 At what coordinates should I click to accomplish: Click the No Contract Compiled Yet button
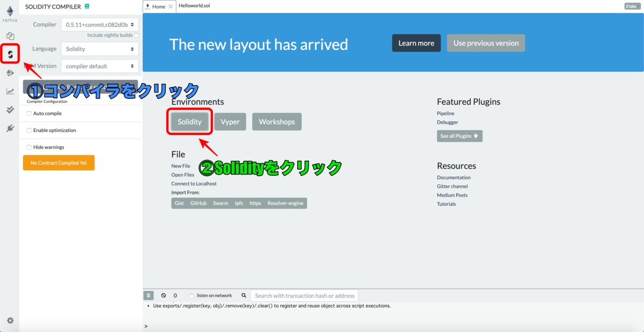click(58, 163)
